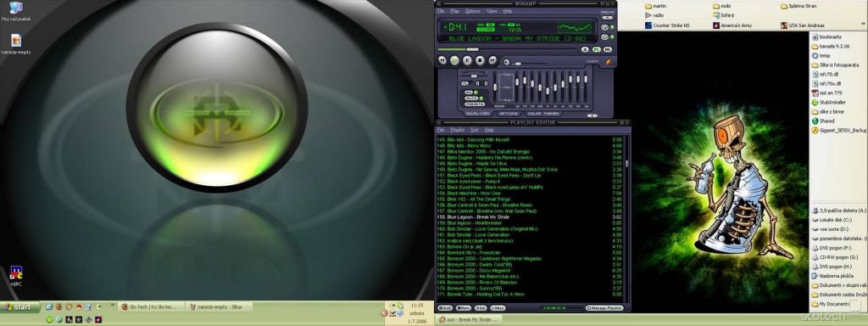Click the Misc button in Playlist Editor
The width and height of the screenshot is (868, 326).
(x=498, y=307)
